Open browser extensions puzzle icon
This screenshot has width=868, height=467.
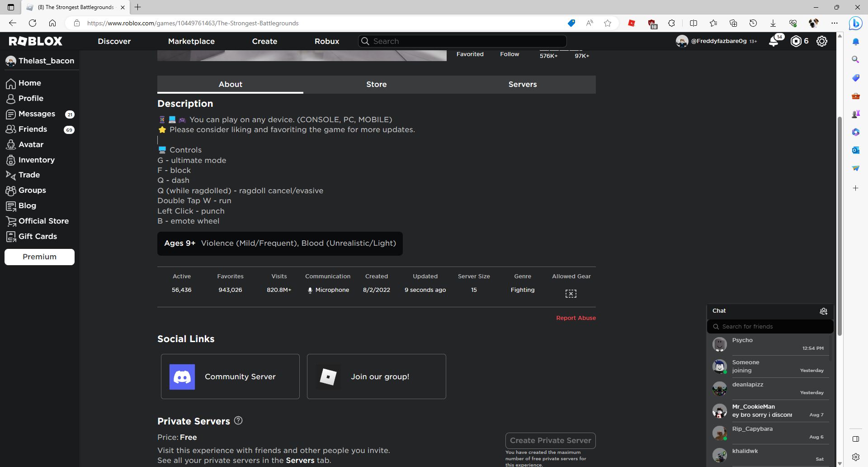672,23
